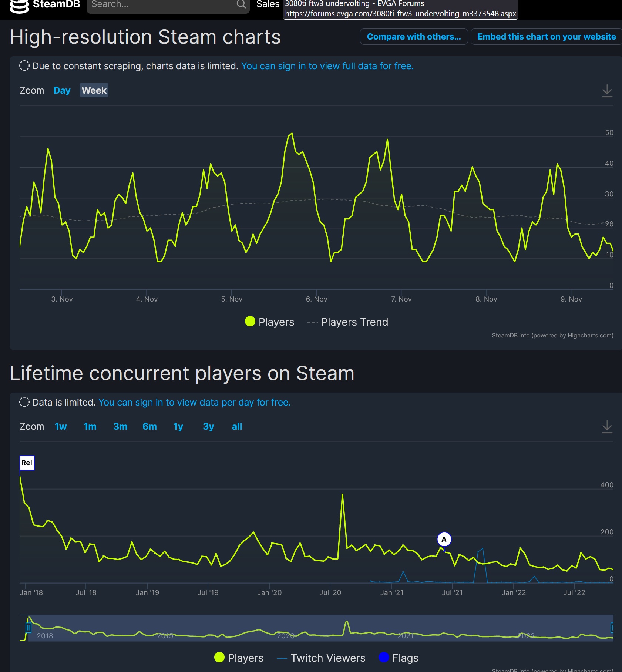Open download menu for high-resolution chart

click(607, 91)
